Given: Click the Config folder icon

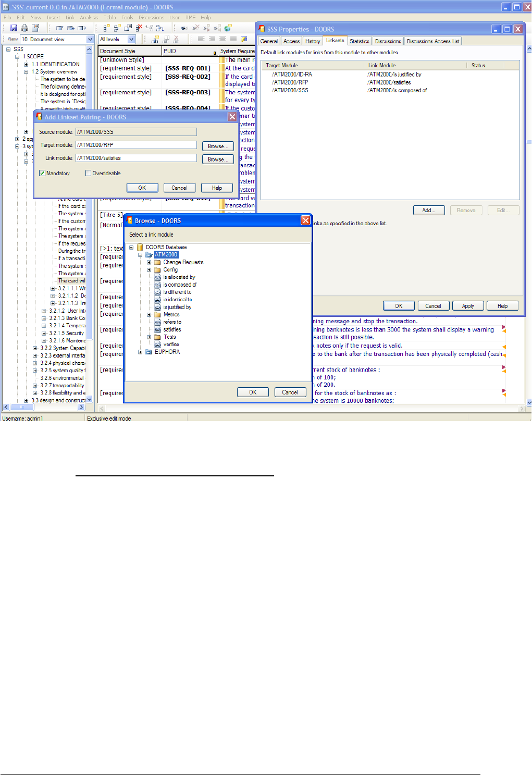Looking at the screenshot, I should click(x=157, y=270).
